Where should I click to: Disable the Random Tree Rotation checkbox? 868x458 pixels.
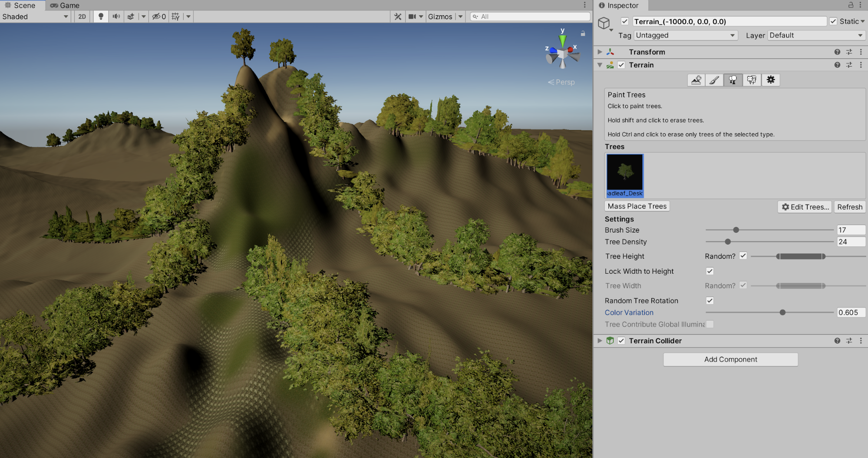tap(710, 301)
